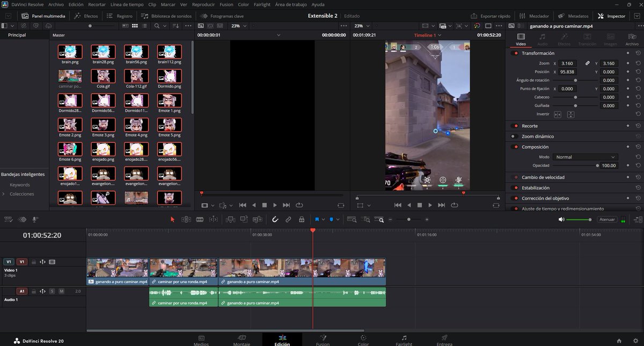The image size is (644, 346).
Task: Click the Posición X value 95.838
Action: click(567, 71)
